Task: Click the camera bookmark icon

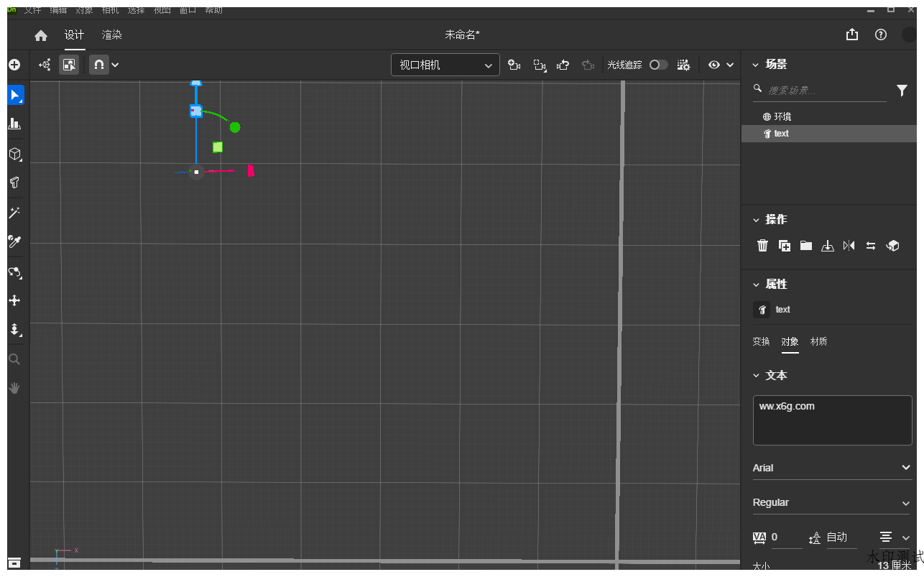Action: (x=514, y=65)
